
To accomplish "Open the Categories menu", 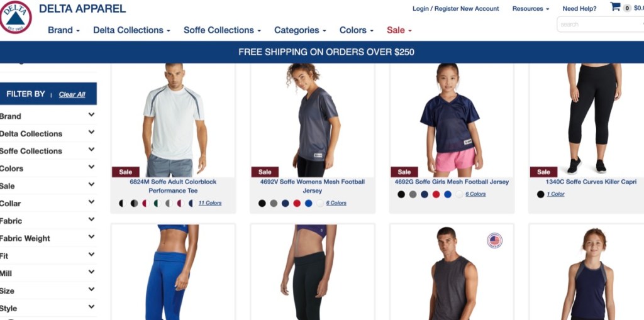I will [300, 30].
